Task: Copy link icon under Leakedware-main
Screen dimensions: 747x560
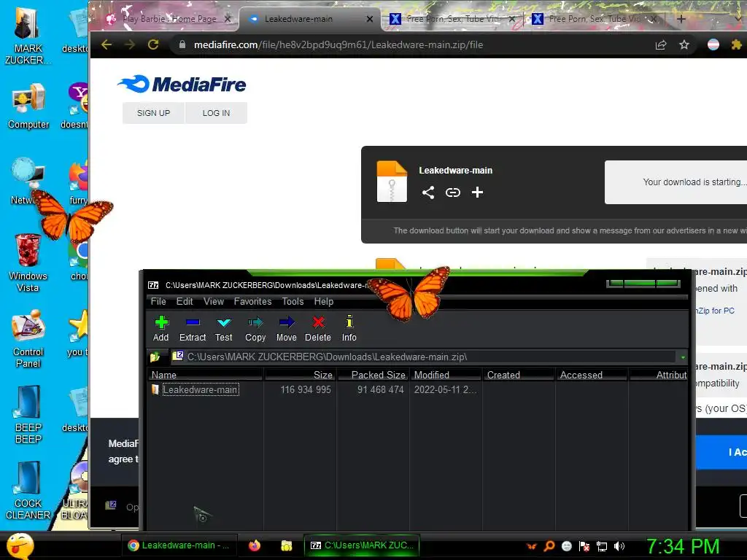Action: [x=452, y=192]
